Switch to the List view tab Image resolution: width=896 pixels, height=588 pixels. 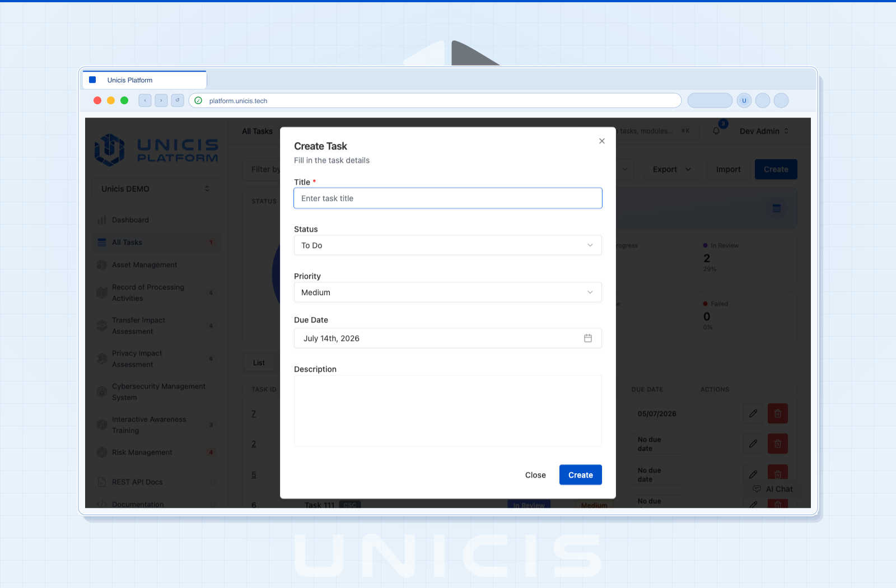click(259, 363)
